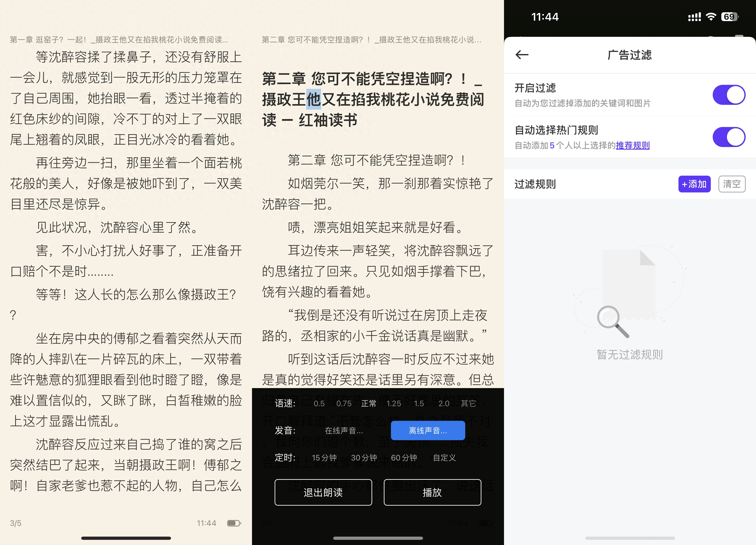Image resolution: width=756 pixels, height=545 pixels.
Task: Tap the highlighted 他 character in chapter title
Action: tap(313, 99)
